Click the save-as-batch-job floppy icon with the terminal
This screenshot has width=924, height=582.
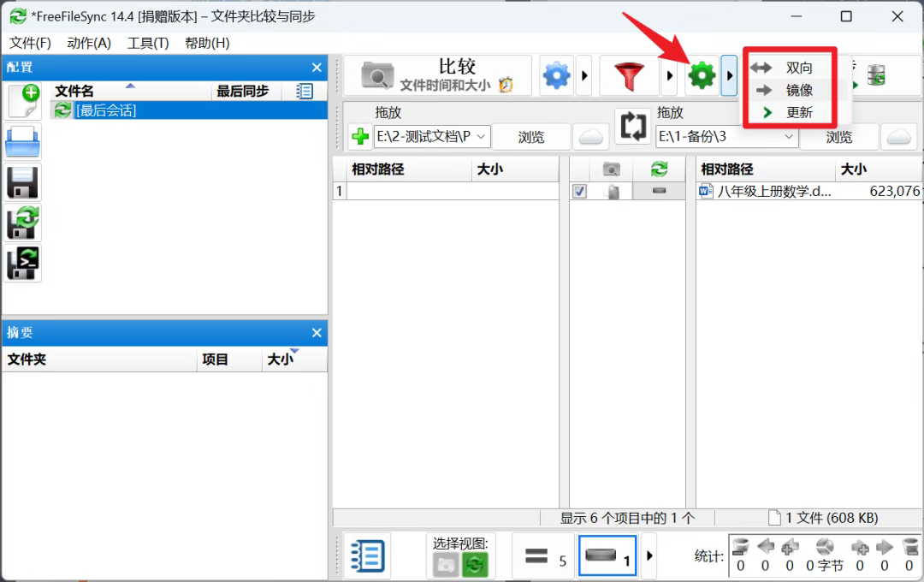(x=23, y=263)
